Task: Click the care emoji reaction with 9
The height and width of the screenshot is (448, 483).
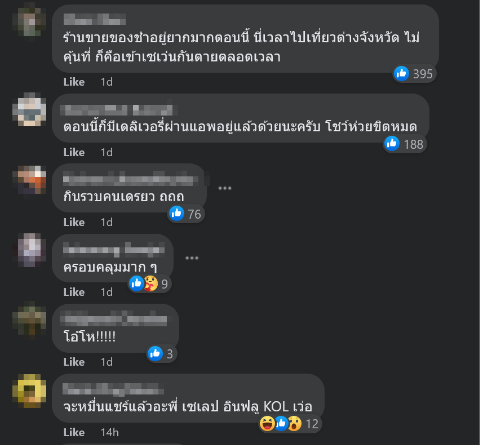Action: 150,283
